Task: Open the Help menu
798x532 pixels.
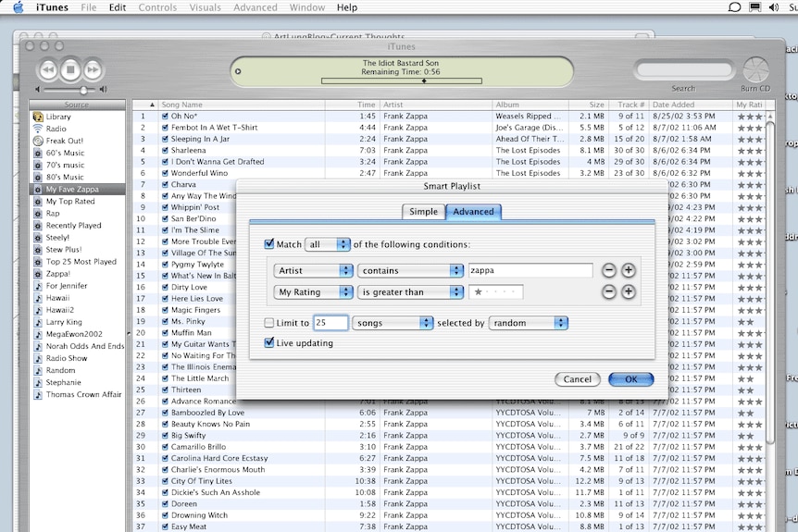Action: 346,7
